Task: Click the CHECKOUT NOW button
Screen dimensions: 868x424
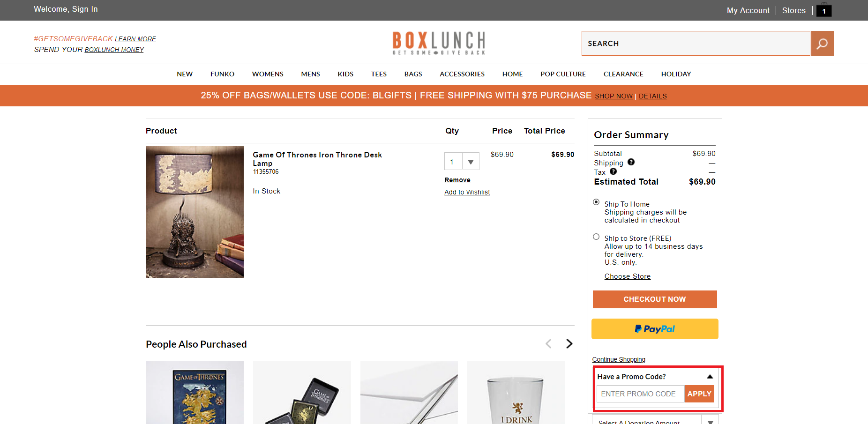Action: [x=655, y=299]
